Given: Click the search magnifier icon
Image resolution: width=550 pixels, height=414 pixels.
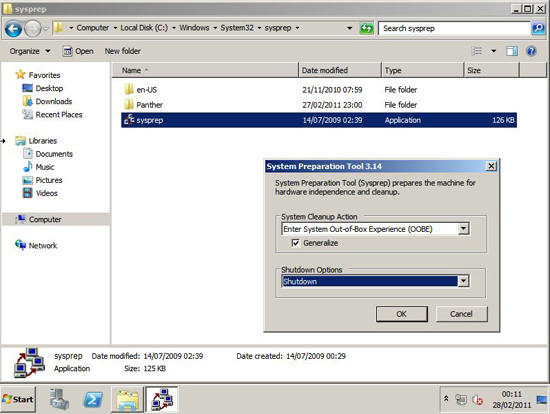Looking at the screenshot, I should (538, 28).
